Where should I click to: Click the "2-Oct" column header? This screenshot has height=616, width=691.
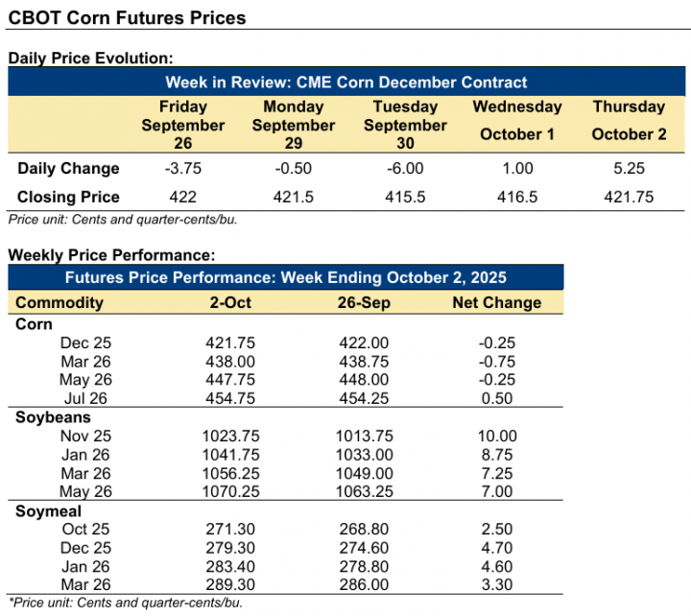tap(228, 303)
